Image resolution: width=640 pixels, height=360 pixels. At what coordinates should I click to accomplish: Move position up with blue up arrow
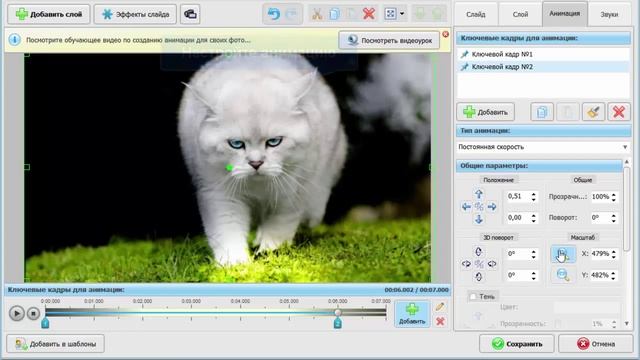pos(479,194)
